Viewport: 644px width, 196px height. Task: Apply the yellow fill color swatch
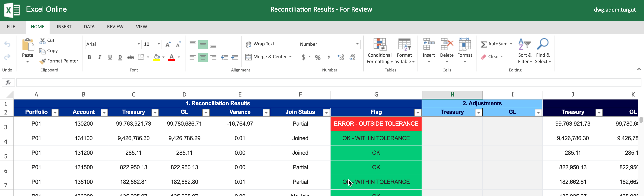click(x=156, y=57)
